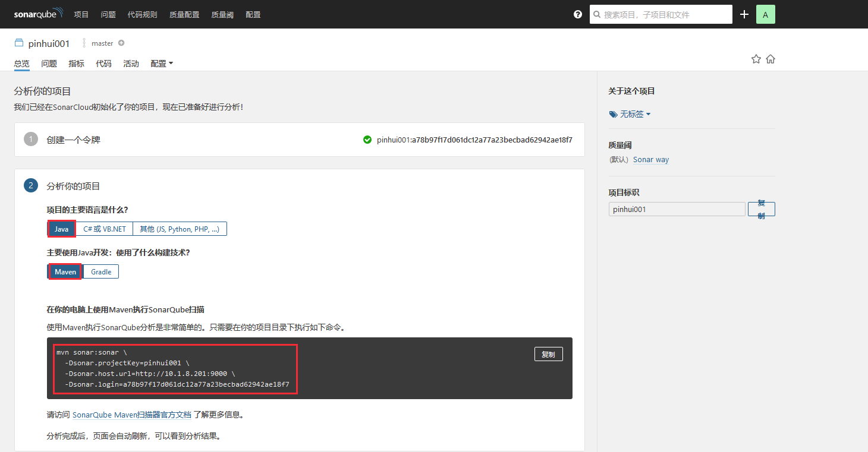The width and height of the screenshot is (868, 452).
Task: Copy the Maven command with 复制 button
Action: pos(549,354)
